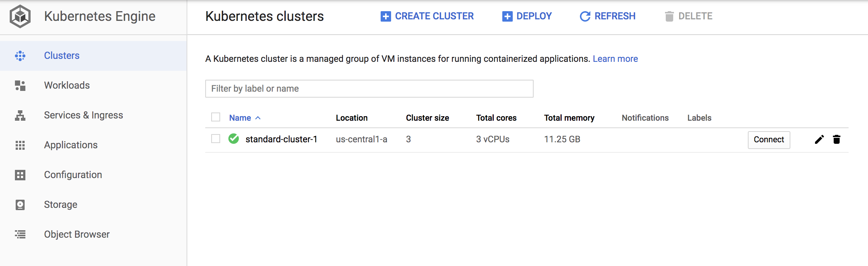868x266 pixels.
Task: Click the Configuration sidebar icon
Action: point(20,175)
